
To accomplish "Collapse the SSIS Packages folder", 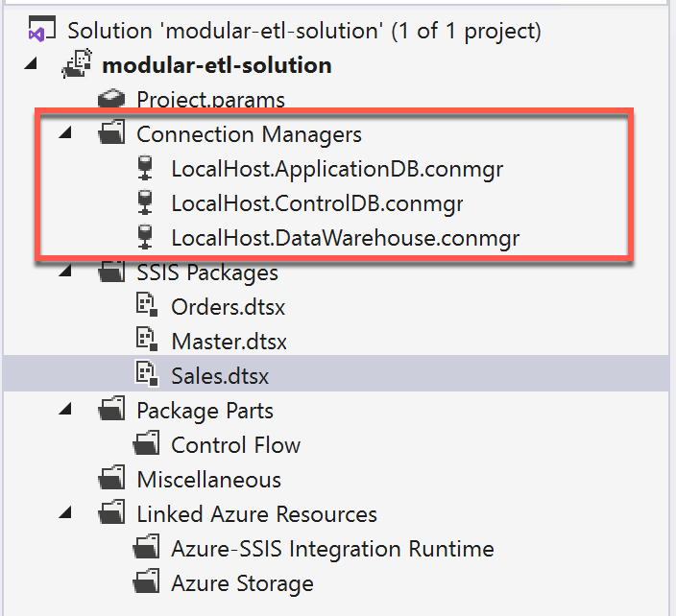I will (65, 272).
